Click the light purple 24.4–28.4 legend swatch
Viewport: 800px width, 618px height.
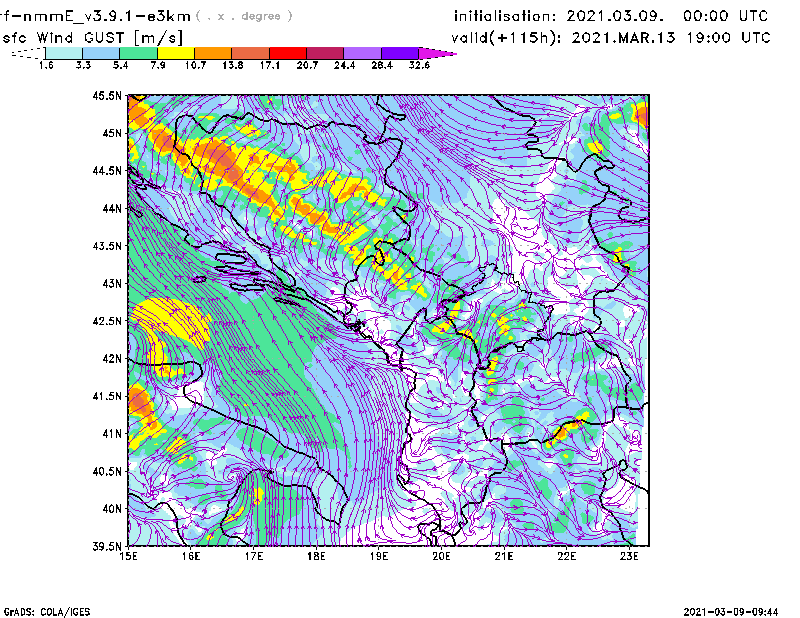(x=363, y=53)
